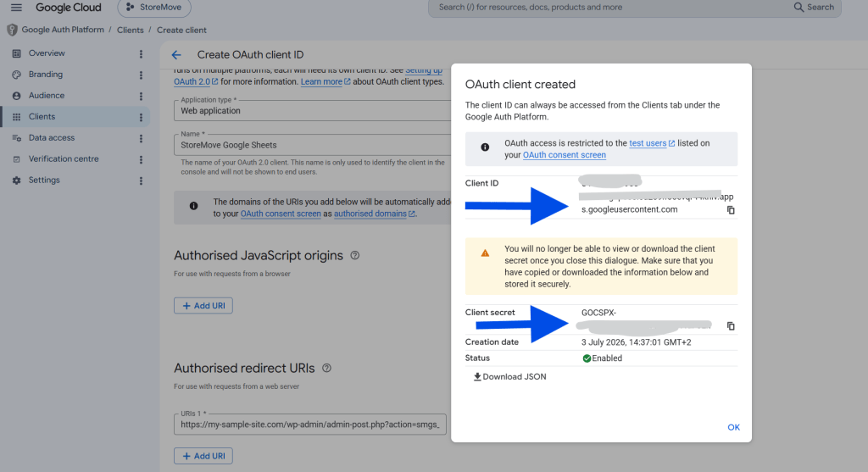868x472 pixels.
Task: Copy the Client ID to clipboard
Action: [x=731, y=210]
